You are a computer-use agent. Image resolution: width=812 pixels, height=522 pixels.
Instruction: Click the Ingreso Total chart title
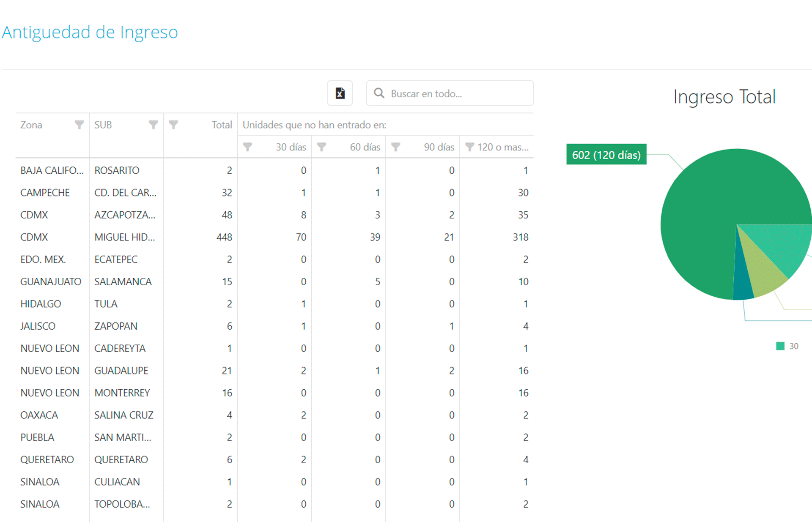click(x=724, y=97)
